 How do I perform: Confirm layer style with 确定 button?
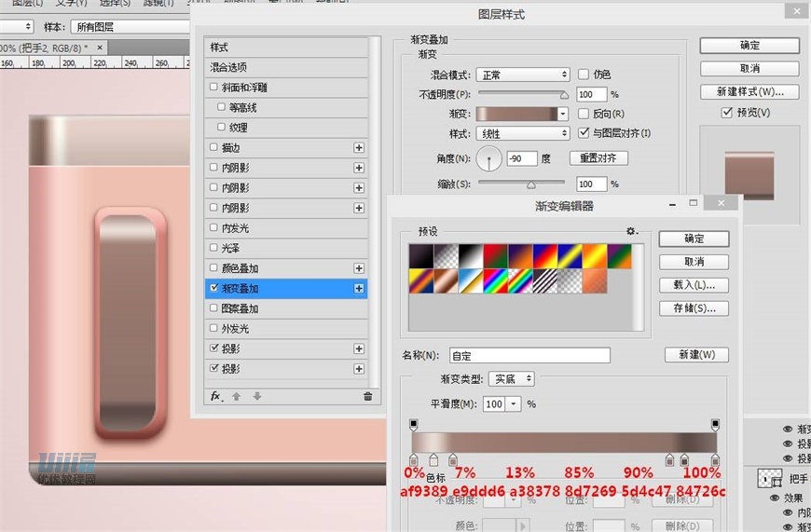pyautogui.click(x=749, y=46)
